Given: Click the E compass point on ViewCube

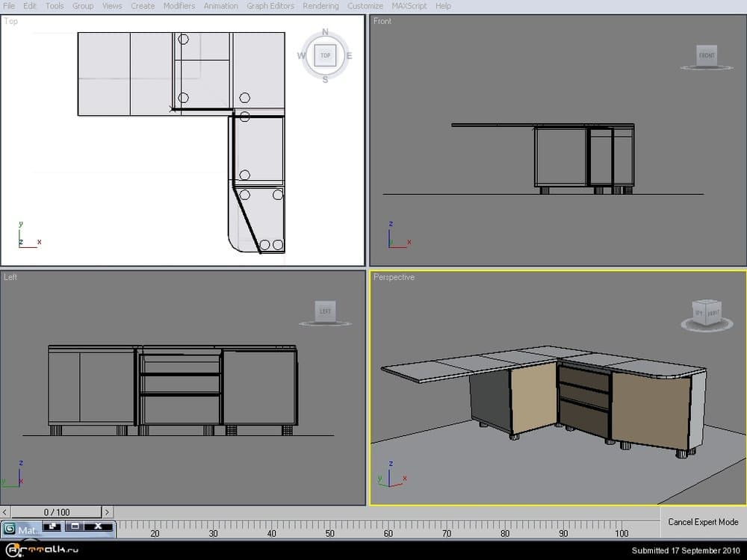Looking at the screenshot, I should [349, 56].
